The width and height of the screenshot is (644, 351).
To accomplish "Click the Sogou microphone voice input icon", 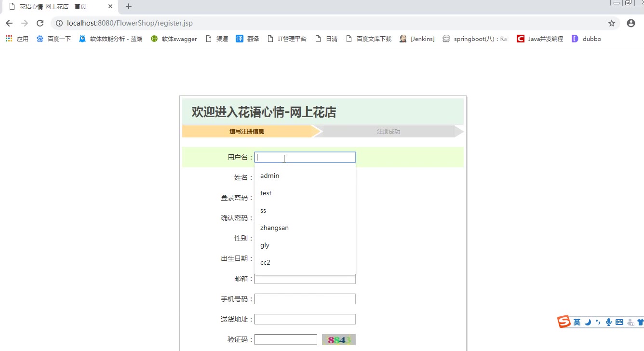I will click(609, 322).
